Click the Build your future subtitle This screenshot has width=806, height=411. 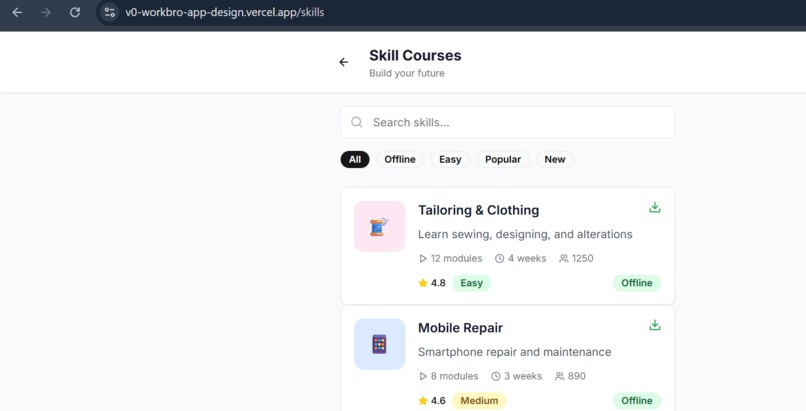pyautogui.click(x=407, y=73)
